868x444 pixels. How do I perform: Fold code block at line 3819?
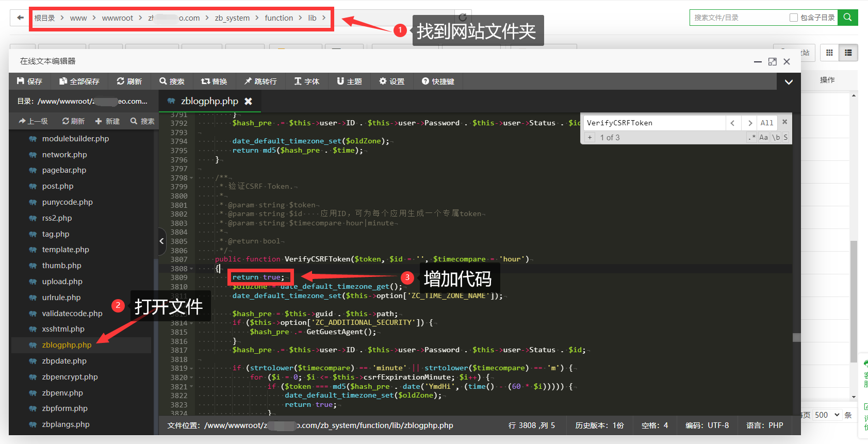pos(192,368)
